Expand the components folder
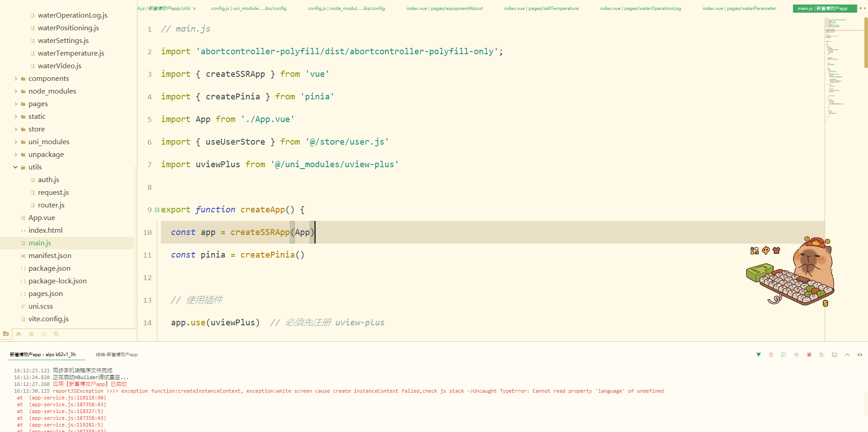The width and height of the screenshot is (868, 432). 16,79
